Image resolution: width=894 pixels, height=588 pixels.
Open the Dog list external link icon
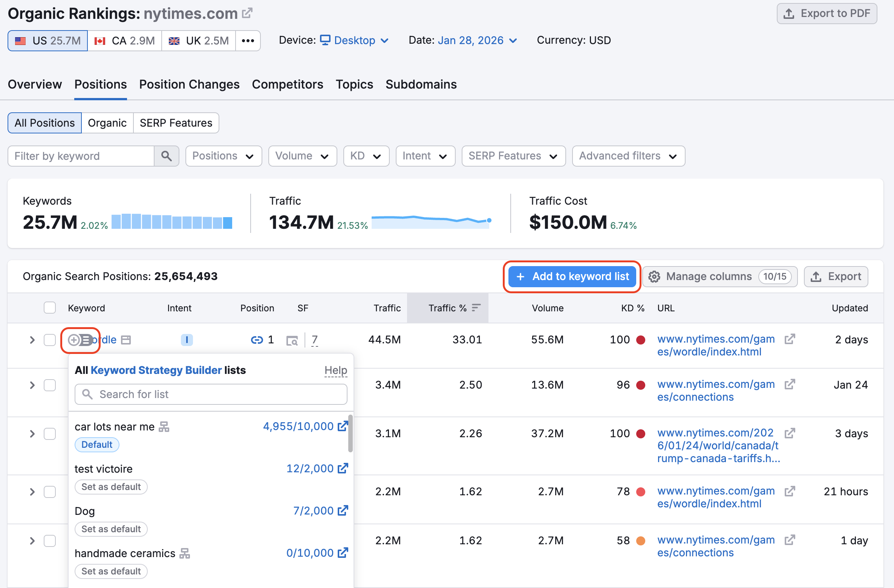coord(343,511)
